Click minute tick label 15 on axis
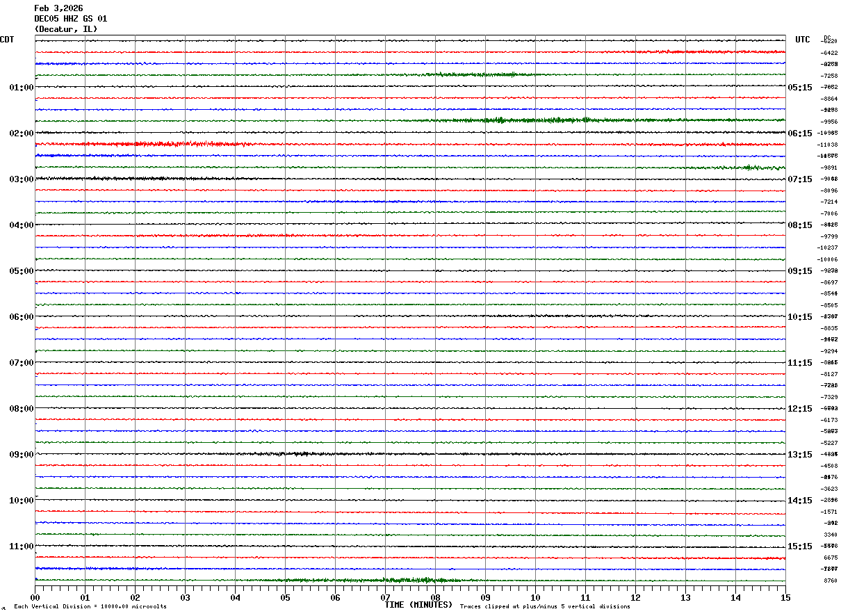Screen dimensions: 841x616 point(785,597)
